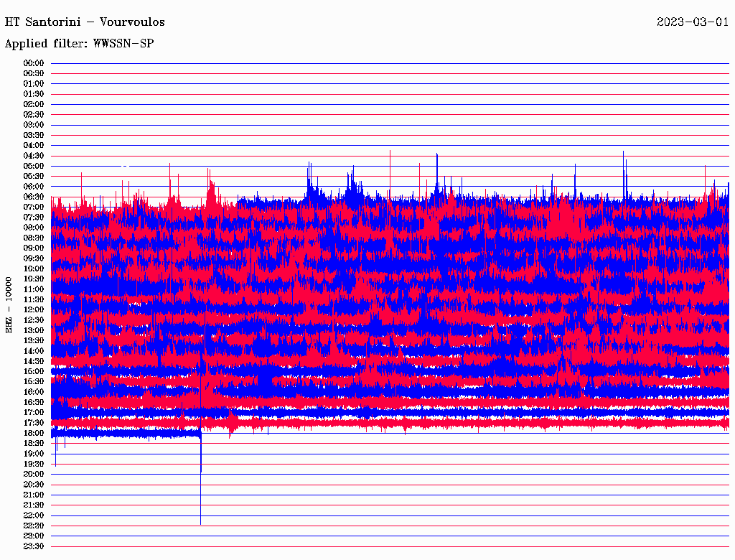Click the station title HT Santorini – Vourvoulos
735x560 pixels.
(85, 22)
